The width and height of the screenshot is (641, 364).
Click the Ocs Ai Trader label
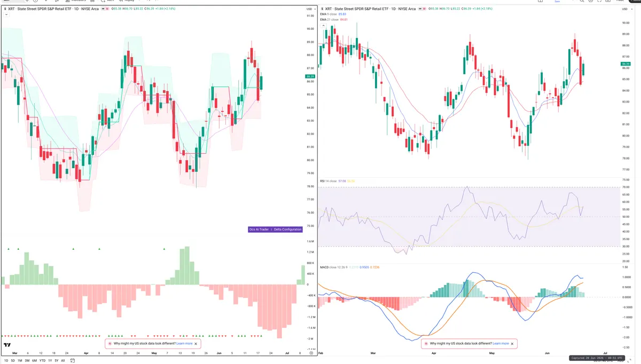click(x=259, y=230)
